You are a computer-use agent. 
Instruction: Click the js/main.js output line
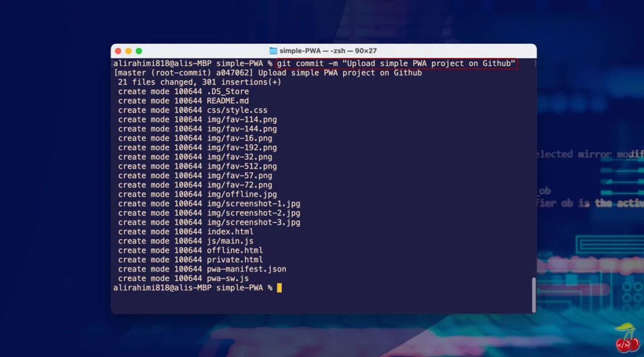186,241
